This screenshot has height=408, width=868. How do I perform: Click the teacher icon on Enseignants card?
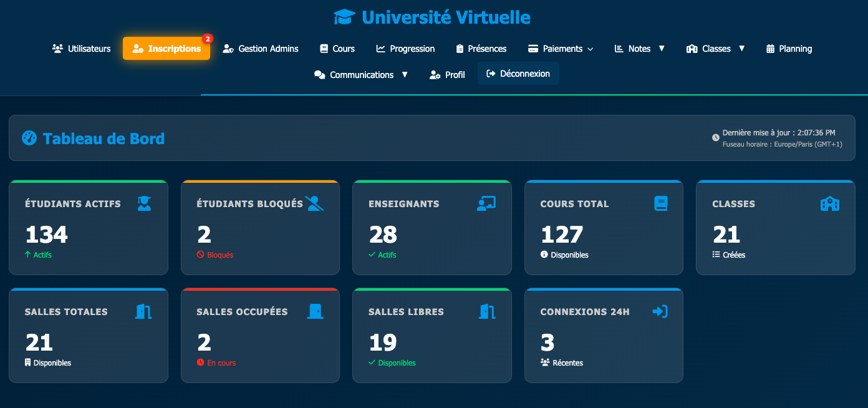486,203
